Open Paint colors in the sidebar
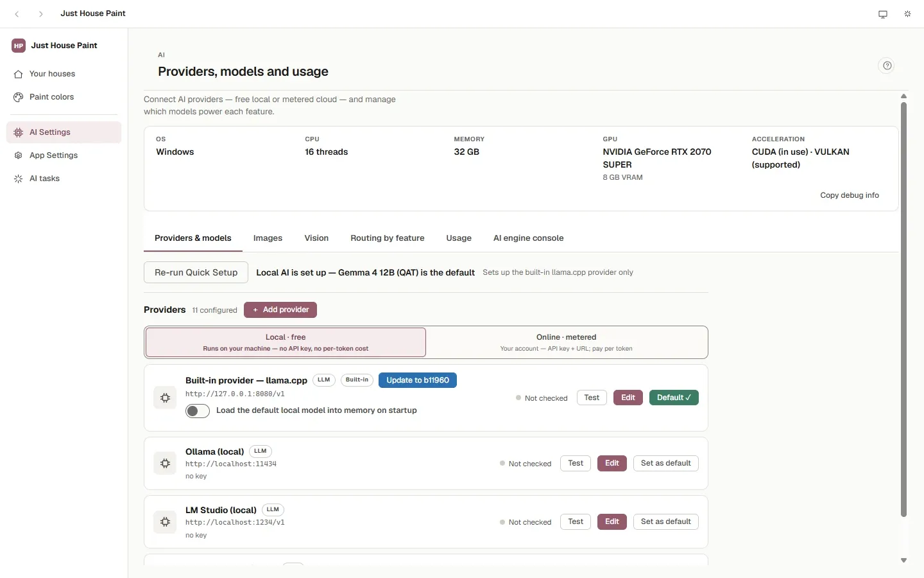 point(64,97)
